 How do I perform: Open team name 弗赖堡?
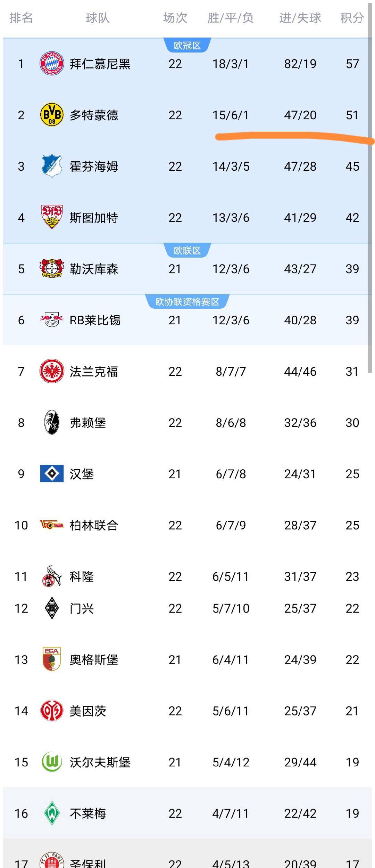tap(88, 423)
